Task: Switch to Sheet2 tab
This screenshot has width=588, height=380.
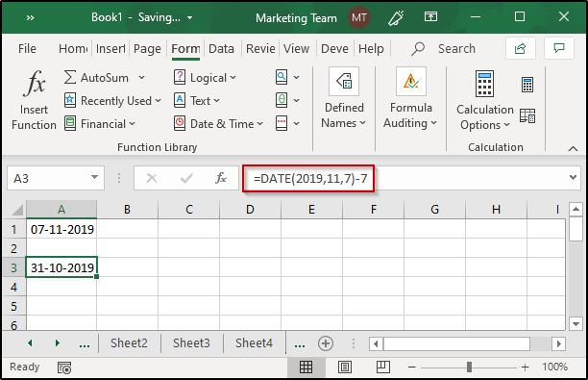Action: tap(129, 342)
